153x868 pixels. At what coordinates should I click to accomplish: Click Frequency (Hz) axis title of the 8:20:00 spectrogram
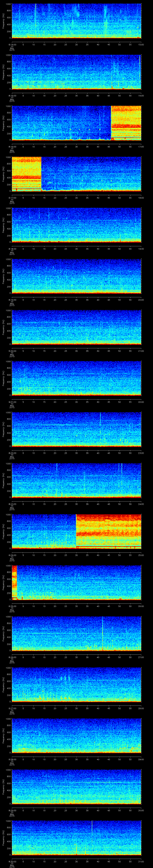click(3, 327)
